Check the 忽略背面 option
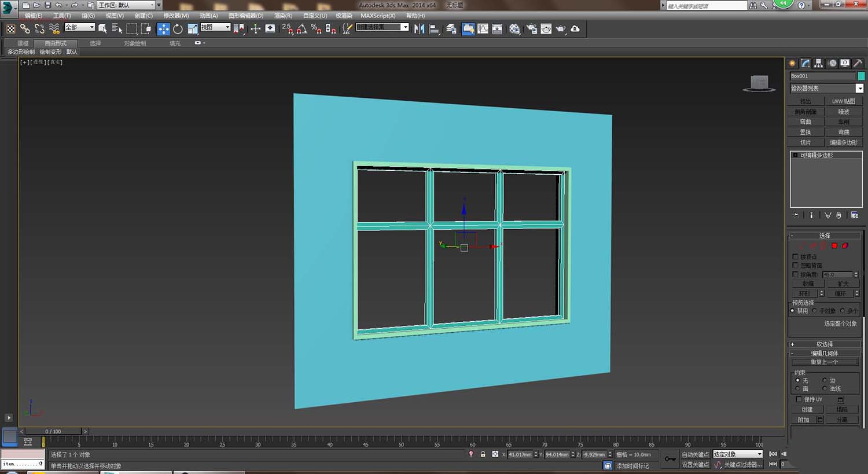This screenshot has width=868, height=474. click(x=796, y=266)
